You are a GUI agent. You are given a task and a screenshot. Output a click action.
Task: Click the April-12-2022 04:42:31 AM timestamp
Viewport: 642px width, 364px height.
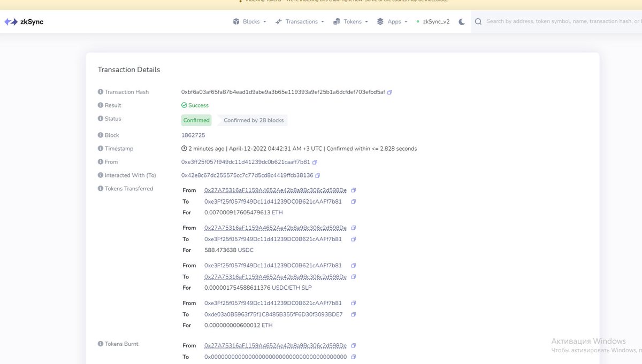click(276, 149)
